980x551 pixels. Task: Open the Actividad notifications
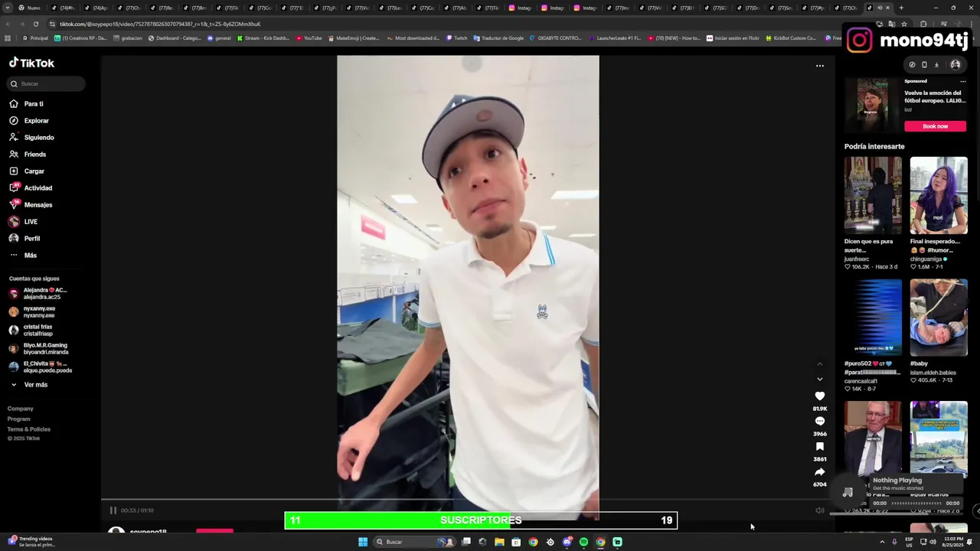click(38, 187)
